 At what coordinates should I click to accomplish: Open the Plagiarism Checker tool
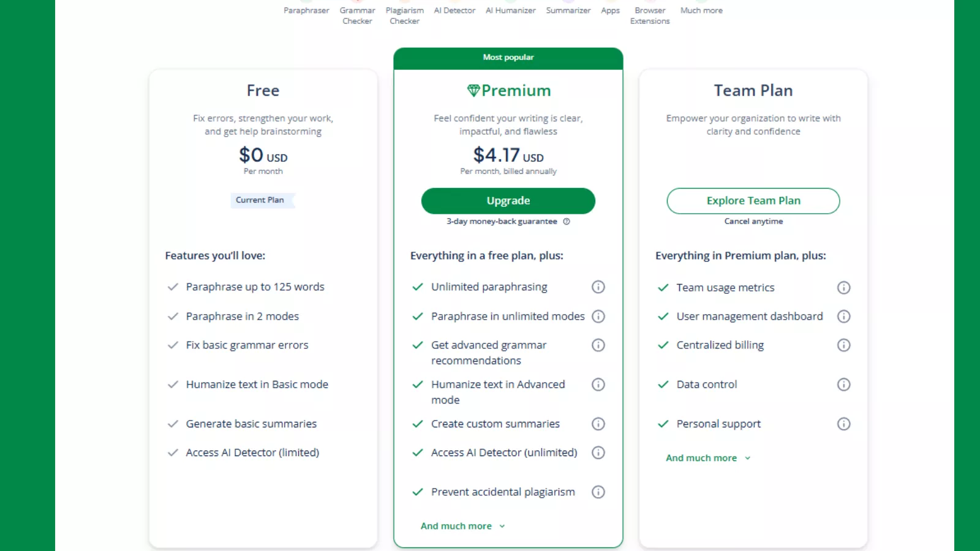404,15
